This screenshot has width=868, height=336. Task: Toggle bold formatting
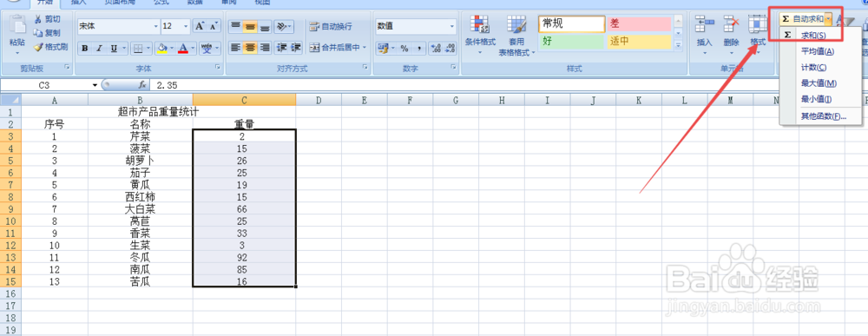point(85,49)
